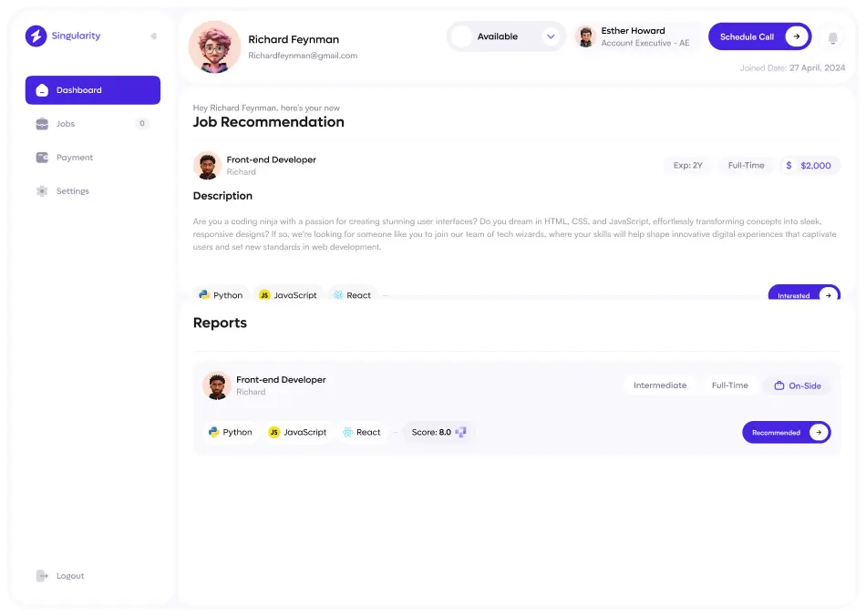Toggle the sidebar collapse arrow
Viewport: 866px width, 616px height.
(x=155, y=36)
